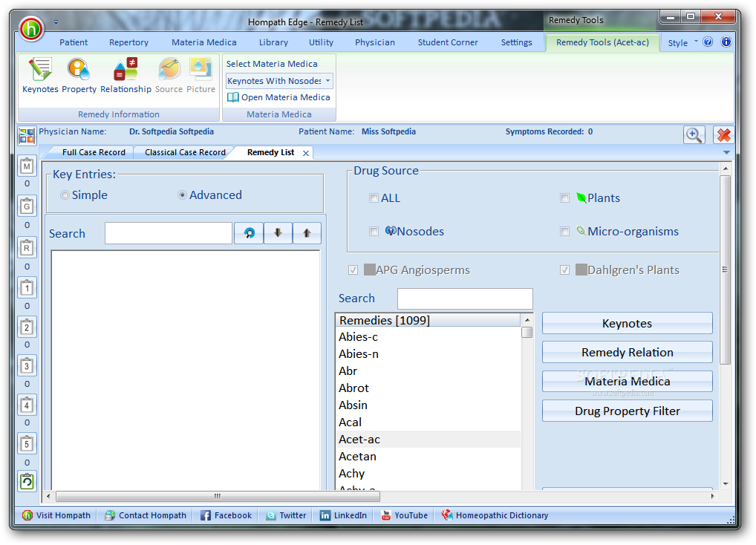Click the down arrow search button
The height and width of the screenshot is (545, 756).
[x=278, y=233]
